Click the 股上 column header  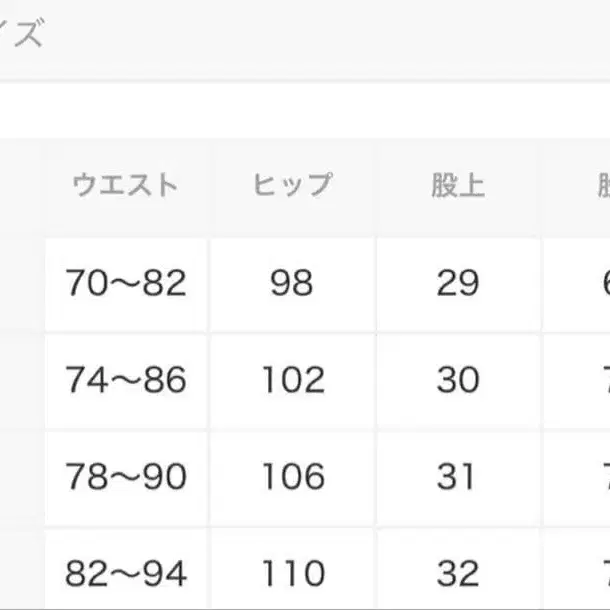[x=458, y=186]
